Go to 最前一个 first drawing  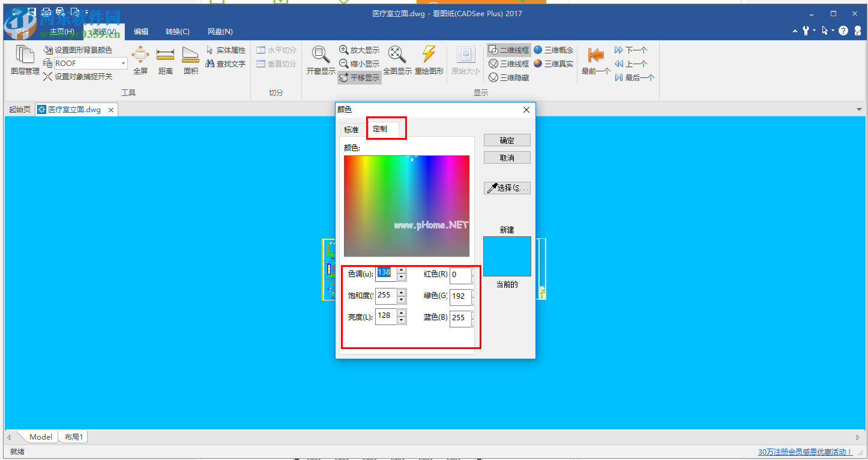596,61
